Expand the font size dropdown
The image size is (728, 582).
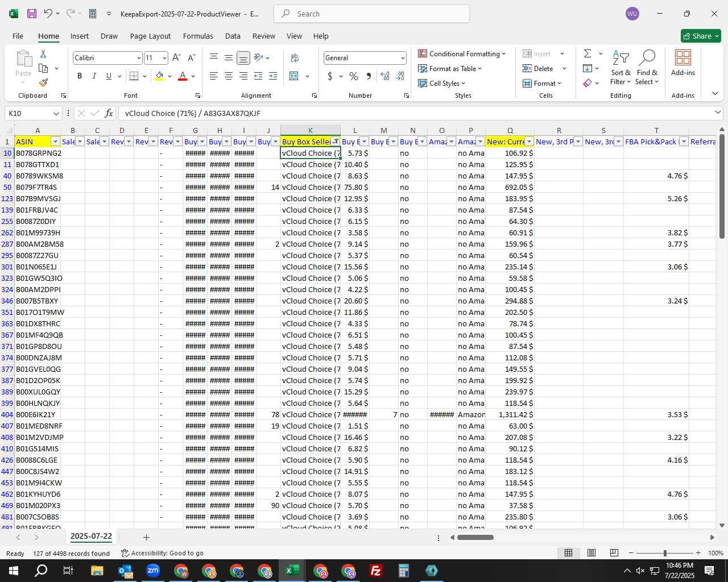[x=164, y=58]
